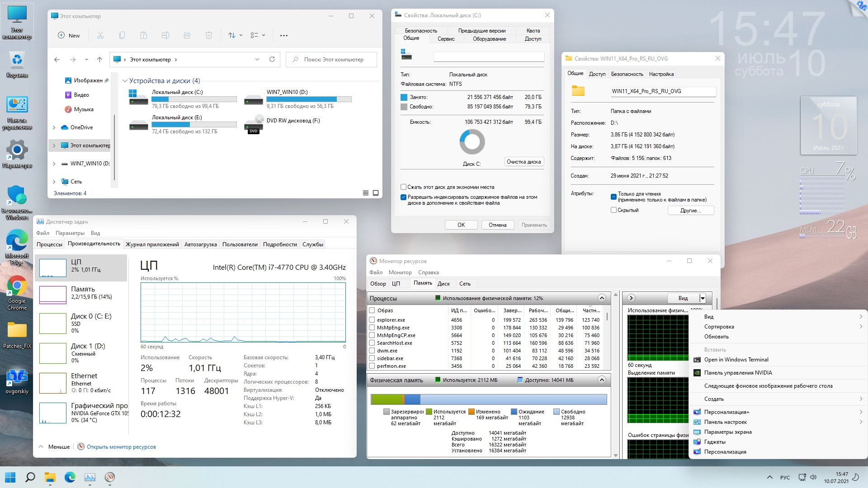The image size is (868, 488).
Task: Open the Start menu on taskbar
Action: [x=10, y=477]
